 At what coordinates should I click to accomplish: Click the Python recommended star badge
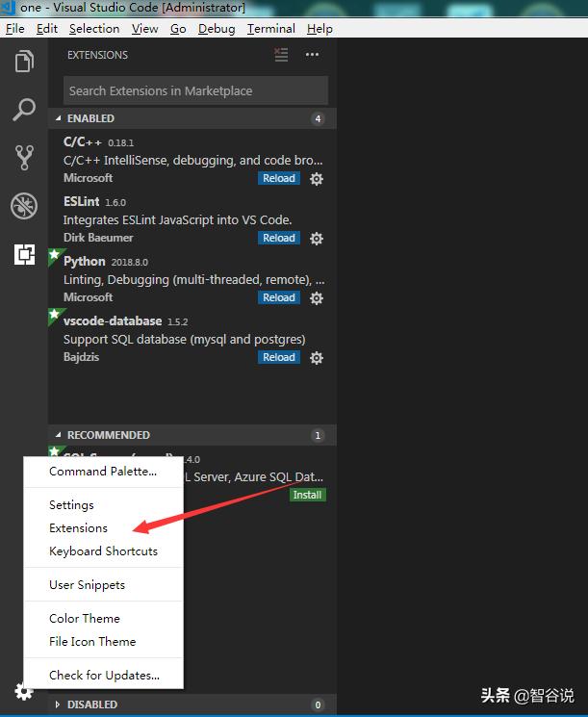click(x=55, y=255)
